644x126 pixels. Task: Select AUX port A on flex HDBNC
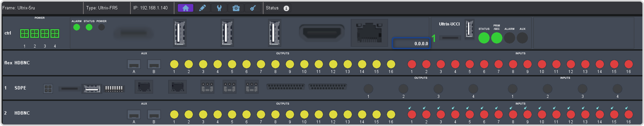[134, 64]
